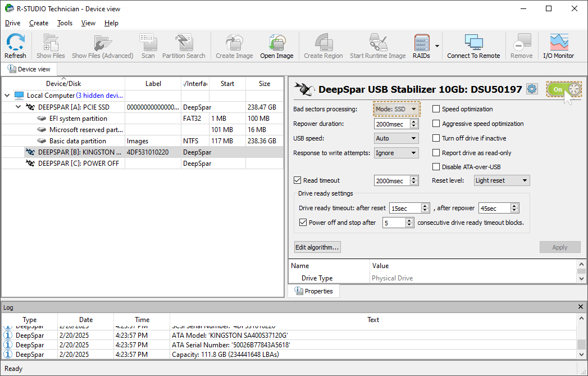Screen dimensions: 588x376
Task: Click the Apply button
Action: (x=560, y=247)
